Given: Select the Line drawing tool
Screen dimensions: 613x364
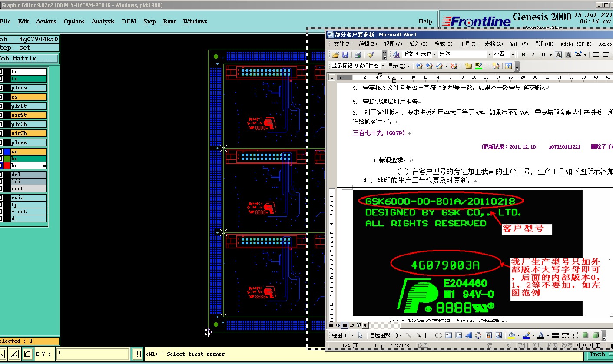Looking at the screenshot, I should [x=409, y=335].
